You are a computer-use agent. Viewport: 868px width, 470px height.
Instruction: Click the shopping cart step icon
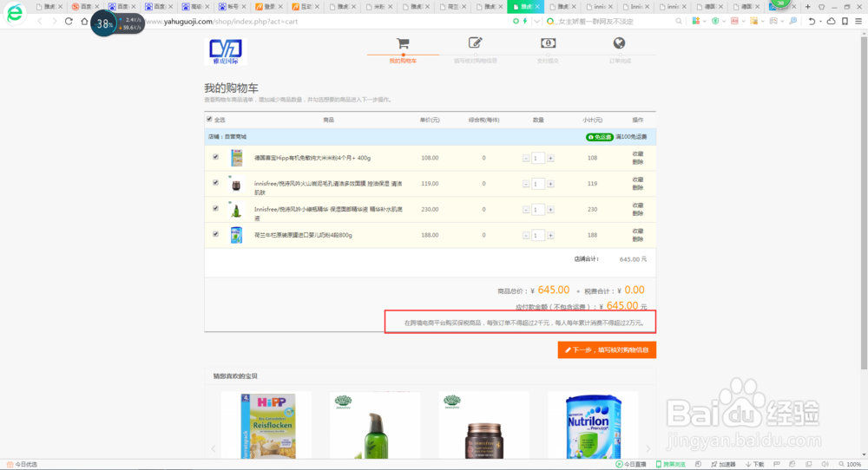pos(403,43)
